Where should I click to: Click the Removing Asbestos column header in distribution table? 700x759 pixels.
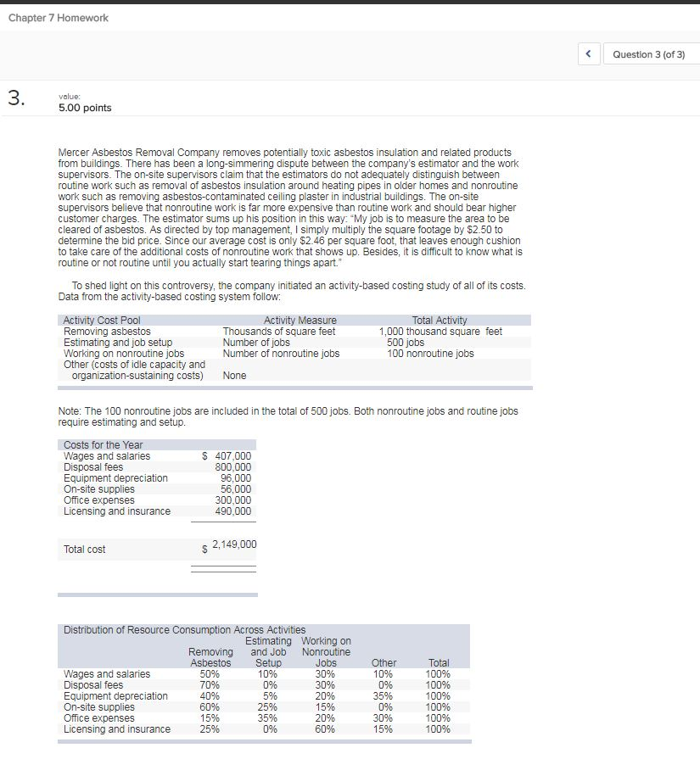click(x=210, y=657)
